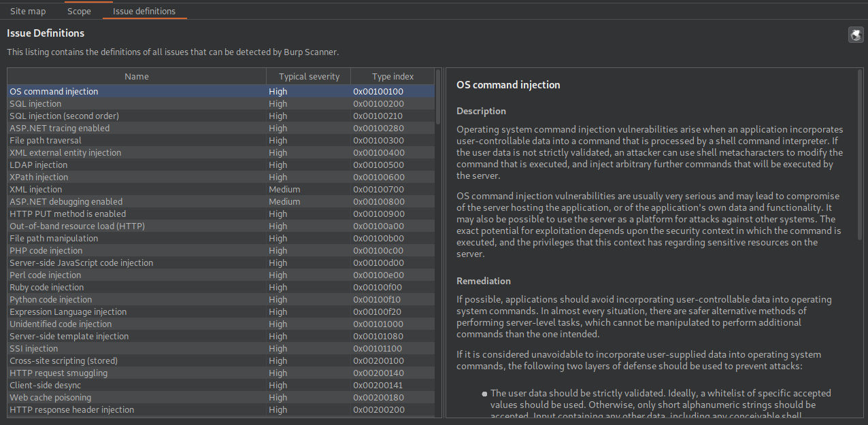868x425 pixels.
Task: Select the Python code injection entry
Action: coord(221,299)
